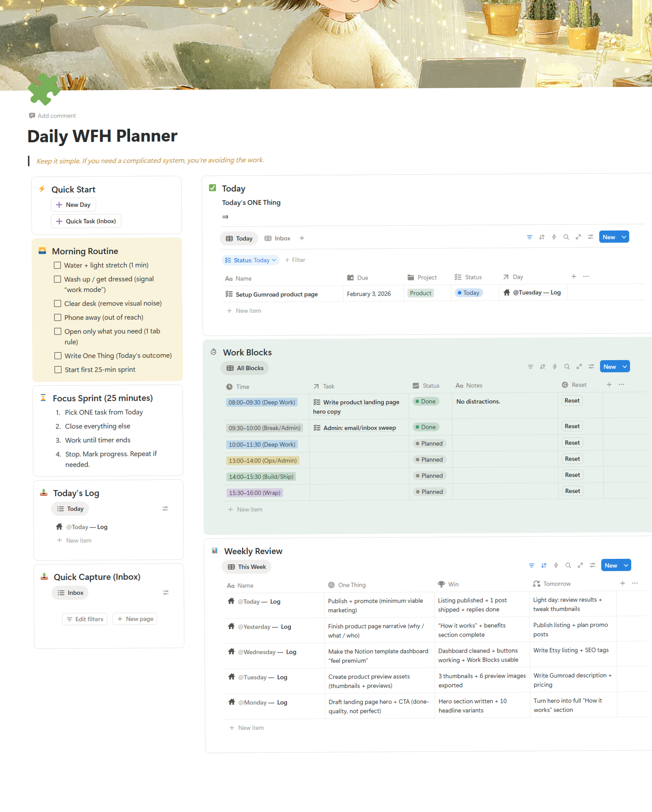Search Weekly Review with magnifier icon

pyautogui.click(x=568, y=565)
